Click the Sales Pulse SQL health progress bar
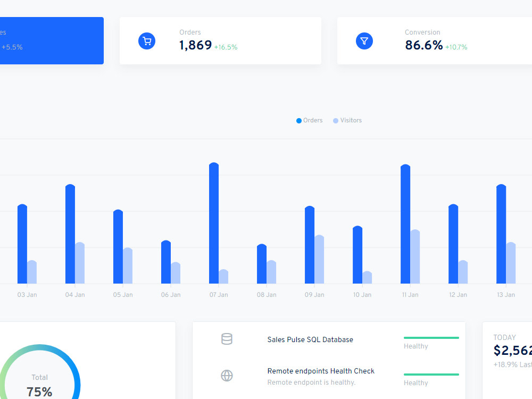The image size is (532, 399). click(431, 338)
